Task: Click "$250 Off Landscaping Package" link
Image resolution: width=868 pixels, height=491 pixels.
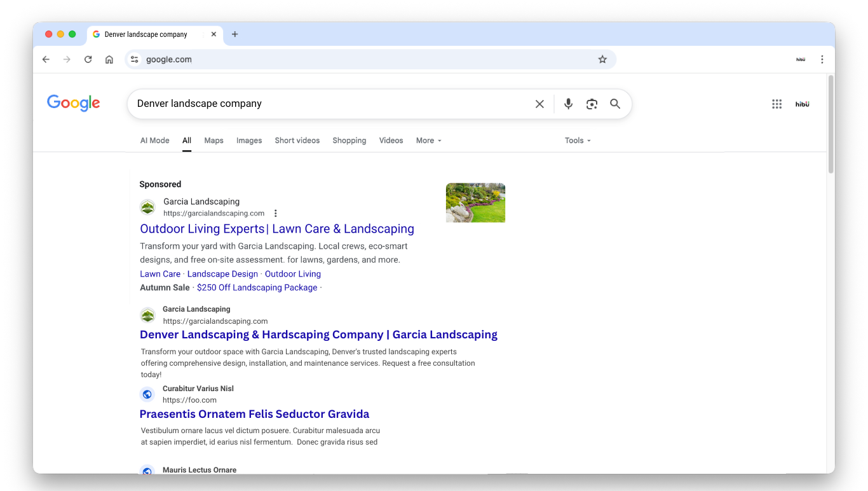Action: [257, 287]
